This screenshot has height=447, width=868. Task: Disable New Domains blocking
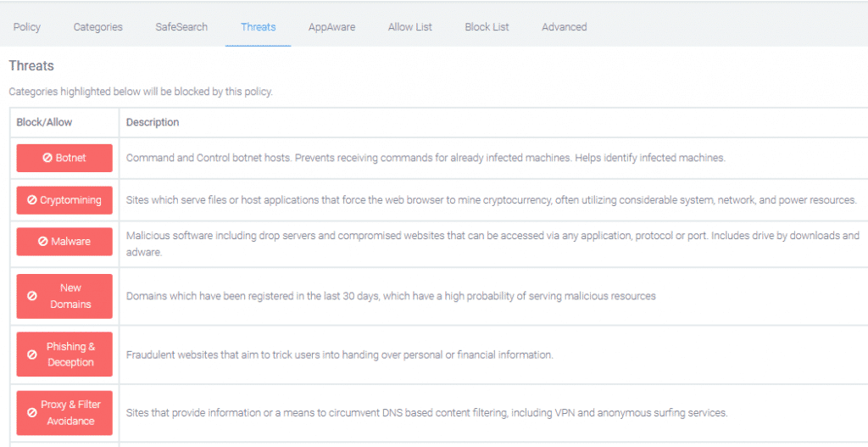click(x=64, y=296)
